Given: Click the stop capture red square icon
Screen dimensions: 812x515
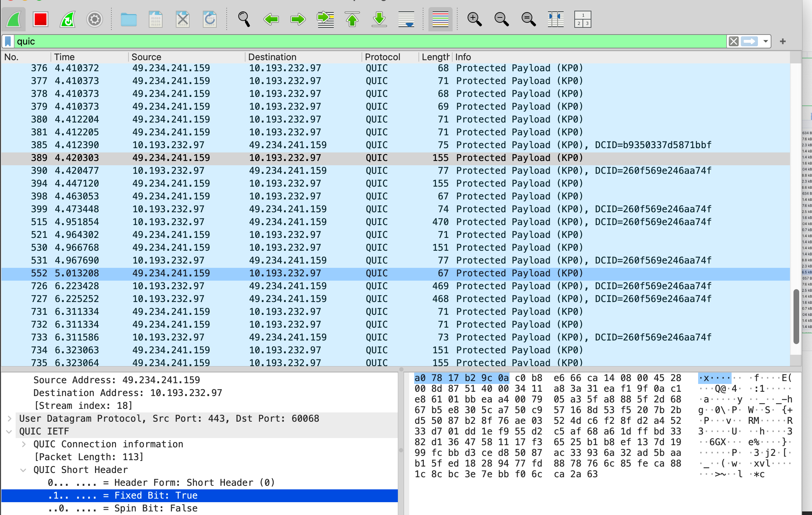Looking at the screenshot, I should pyautogui.click(x=40, y=19).
